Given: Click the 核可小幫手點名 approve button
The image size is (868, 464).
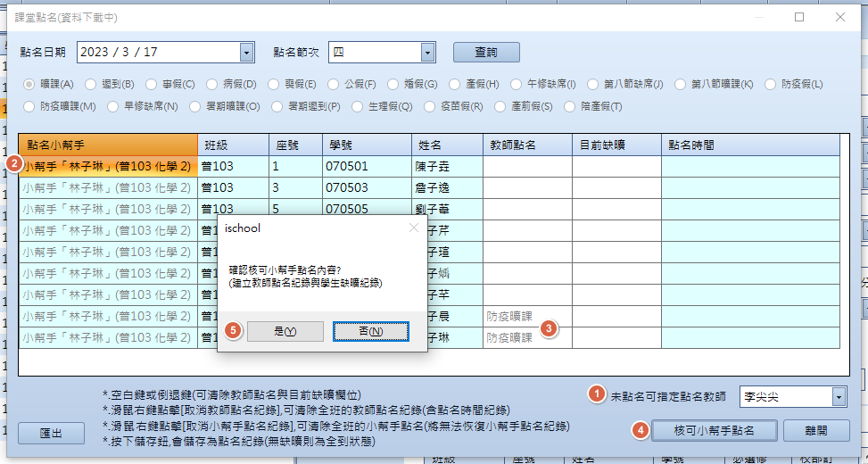Looking at the screenshot, I should click(x=715, y=430).
